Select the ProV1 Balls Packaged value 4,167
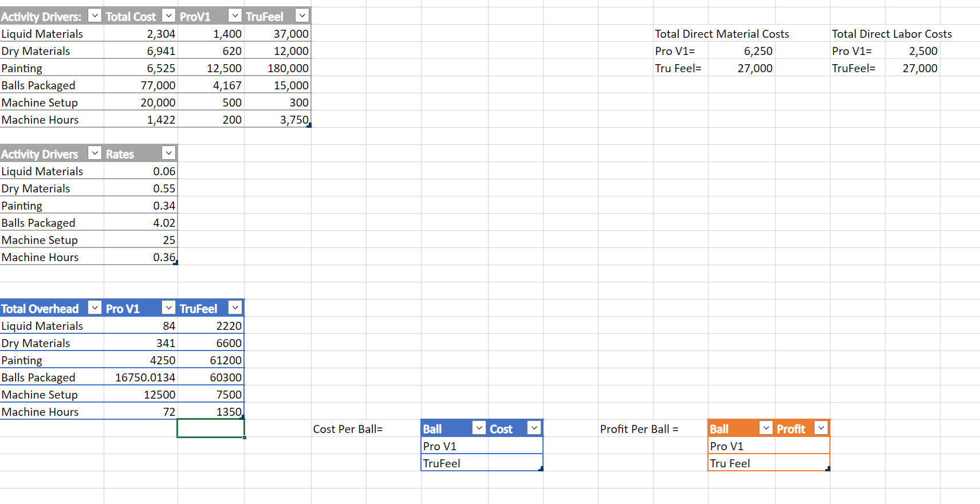This screenshot has width=980, height=504. point(211,85)
